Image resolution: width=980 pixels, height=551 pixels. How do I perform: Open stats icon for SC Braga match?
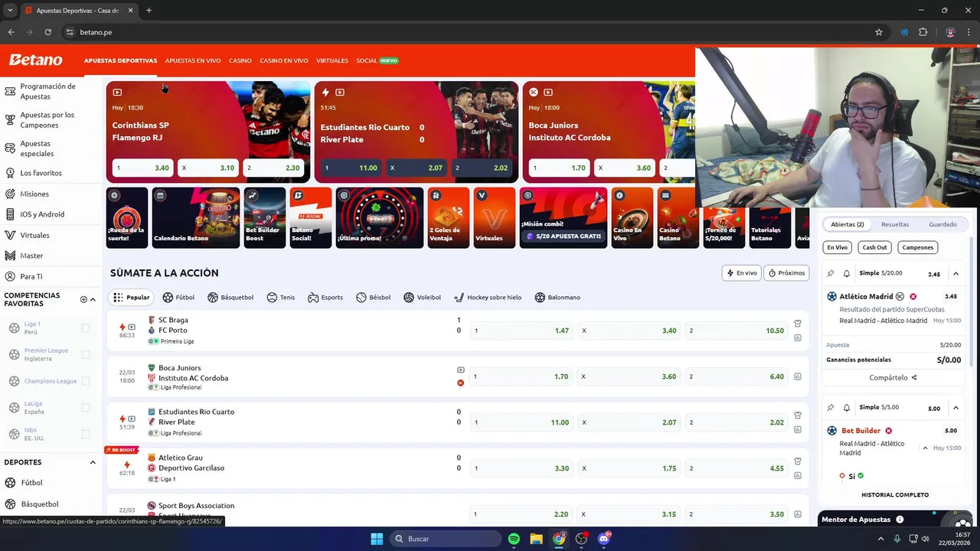797,337
